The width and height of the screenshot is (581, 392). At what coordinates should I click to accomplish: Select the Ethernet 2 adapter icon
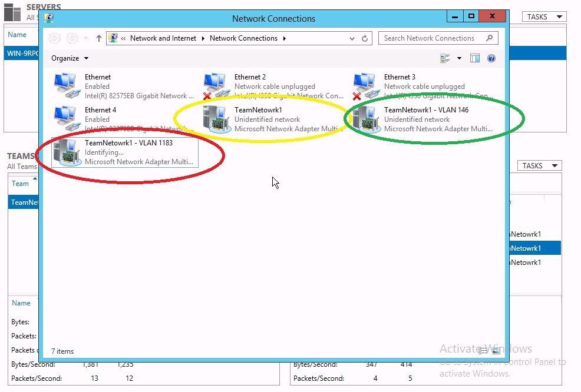[216, 86]
